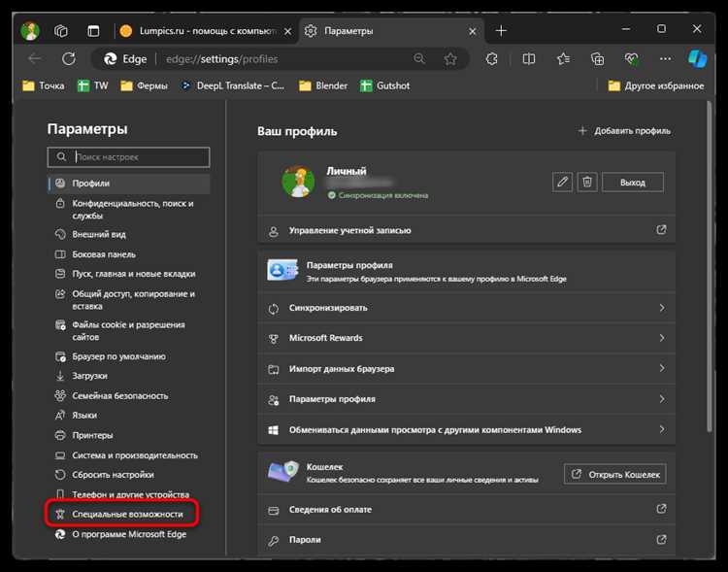
Task: Open a new tab with plus button
Action: tap(501, 31)
